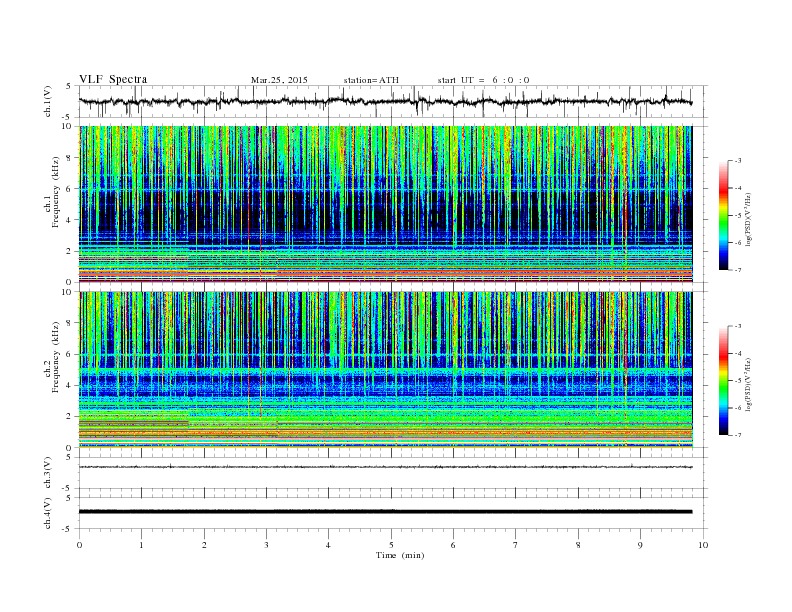
Task: Select the "Time (min)" axis label
Action: [x=400, y=555]
